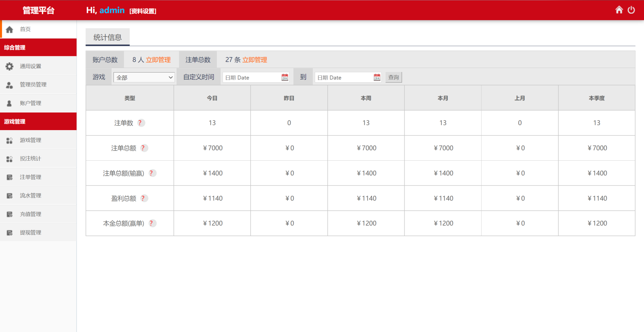Click the power logout icon

click(631, 10)
